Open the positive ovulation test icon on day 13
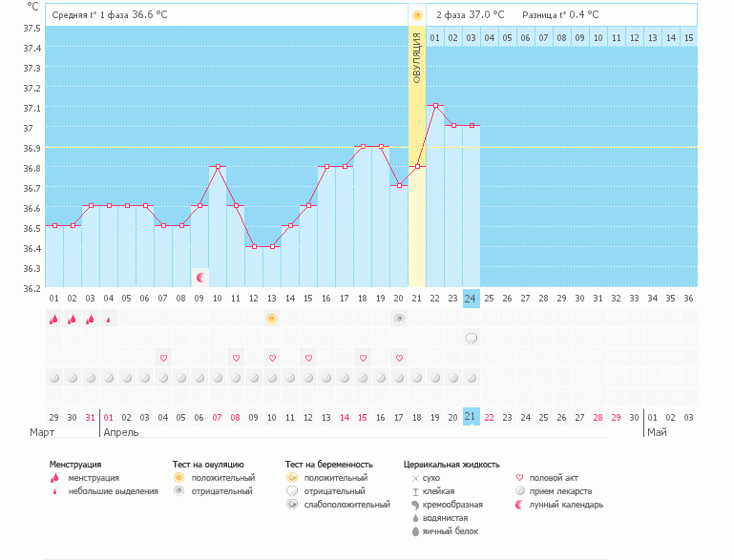Image resolution: width=734 pixels, height=560 pixels. pyautogui.click(x=272, y=319)
